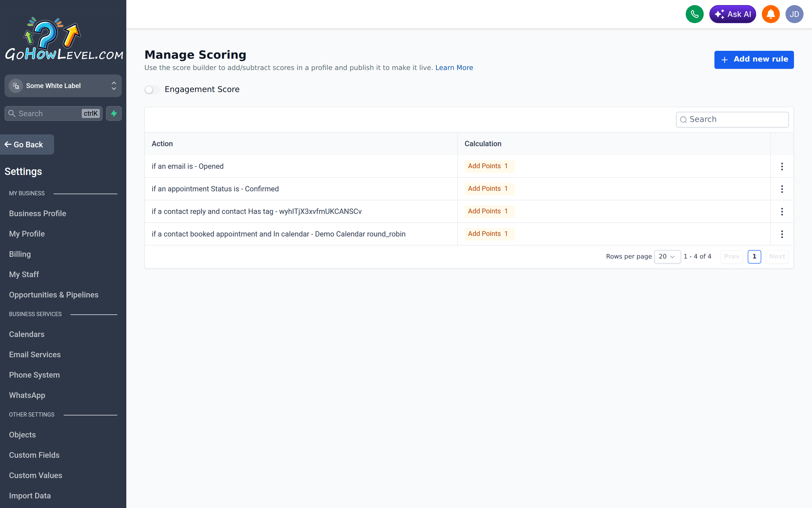The image size is (812, 508).
Task: Click the Add new rule button
Action: click(754, 60)
